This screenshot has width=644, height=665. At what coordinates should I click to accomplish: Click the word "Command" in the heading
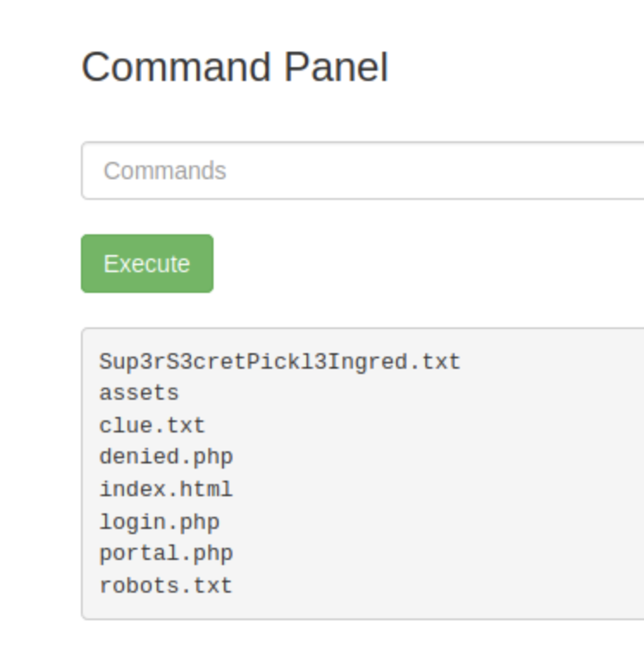point(175,67)
